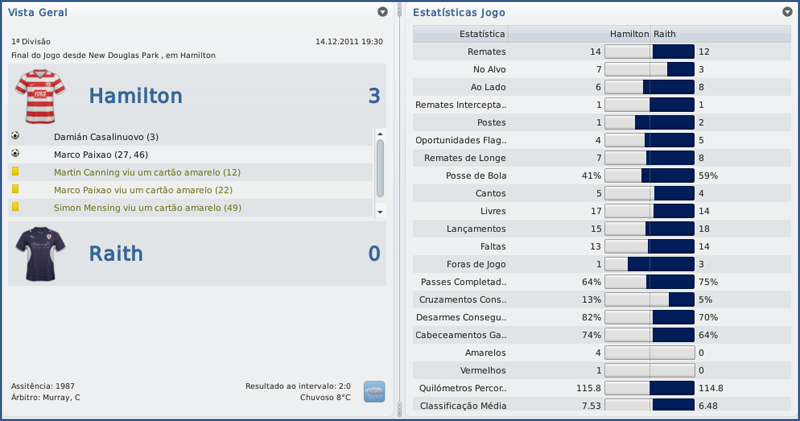
Task: Click goal ball icon beside Damián Casalinuovo
Action: (x=16, y=136)
